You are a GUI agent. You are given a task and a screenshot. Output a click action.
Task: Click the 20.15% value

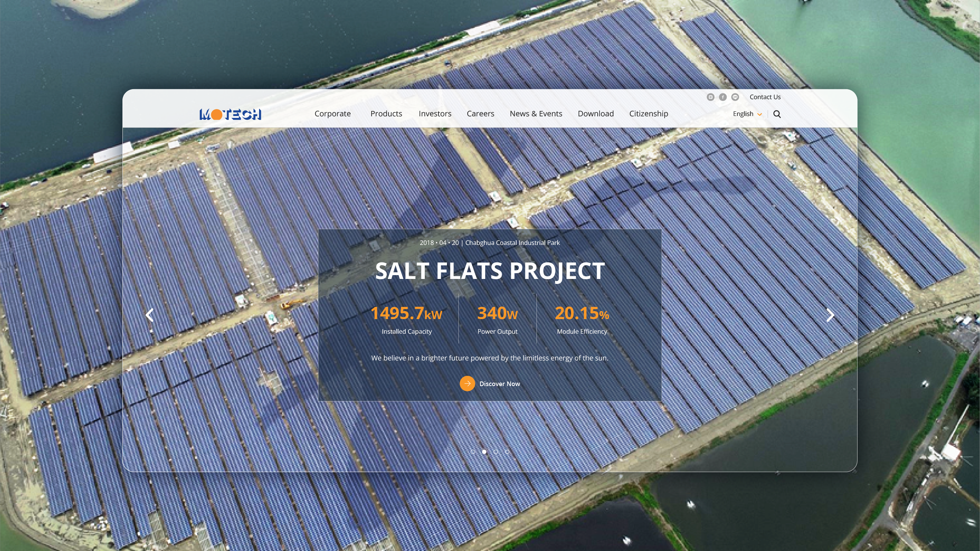[582, 313]
